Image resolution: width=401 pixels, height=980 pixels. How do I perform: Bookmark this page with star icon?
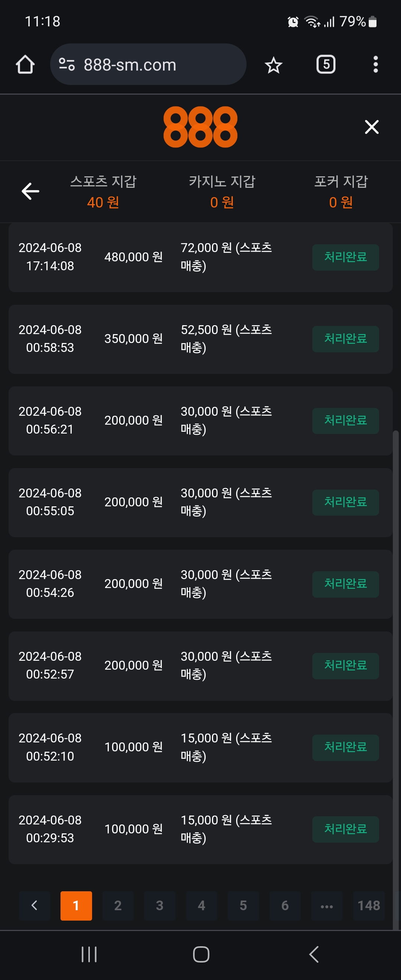273,65
